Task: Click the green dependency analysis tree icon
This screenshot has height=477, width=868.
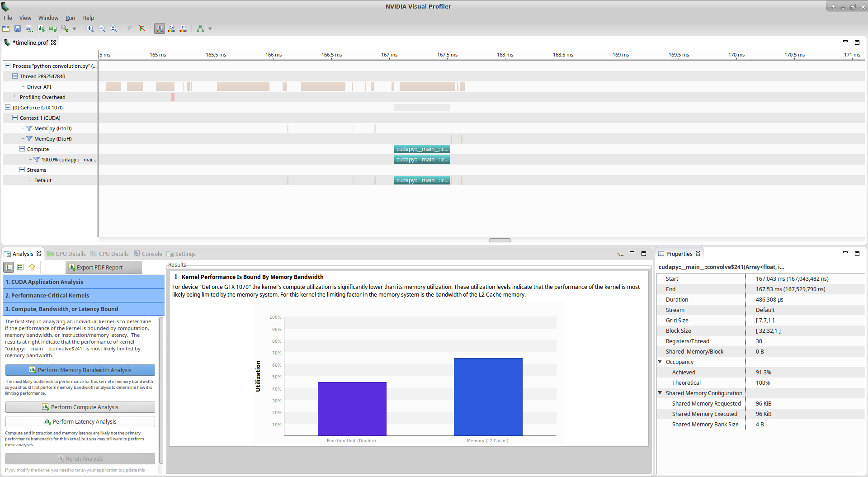Action: (x=200, y=28)
